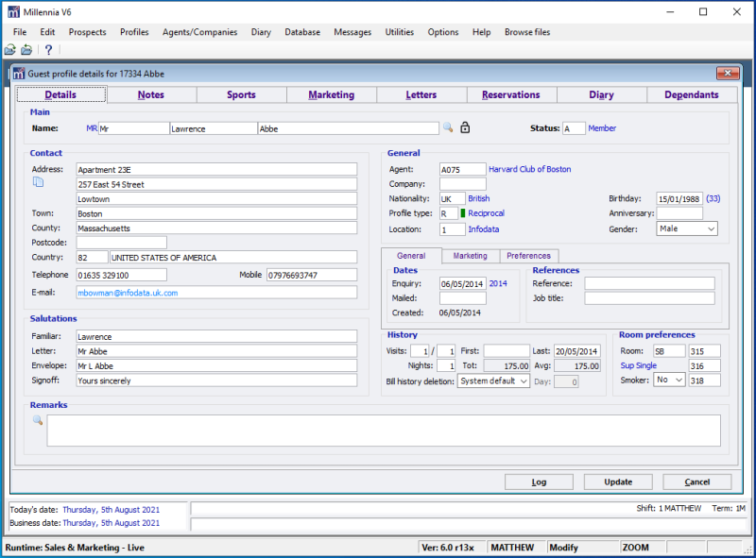
Task: Click the first toolbar open-folder icon
Action: click(10, 50)
